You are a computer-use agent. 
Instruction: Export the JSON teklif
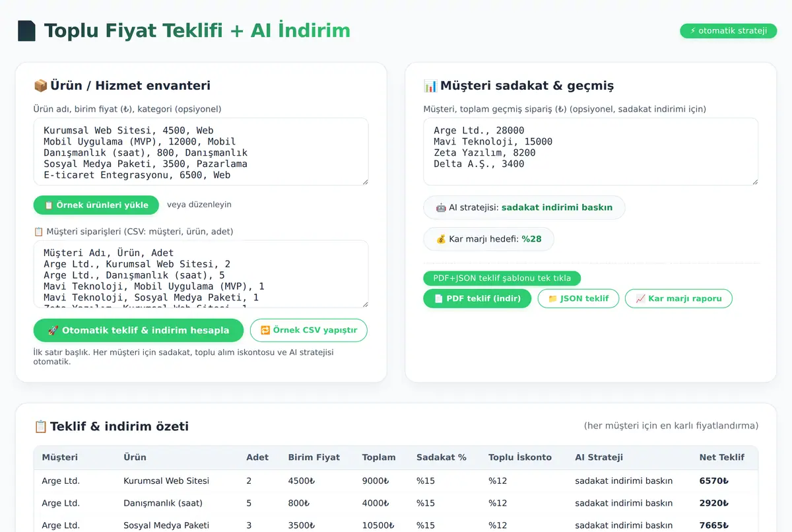tap(578, 298)
